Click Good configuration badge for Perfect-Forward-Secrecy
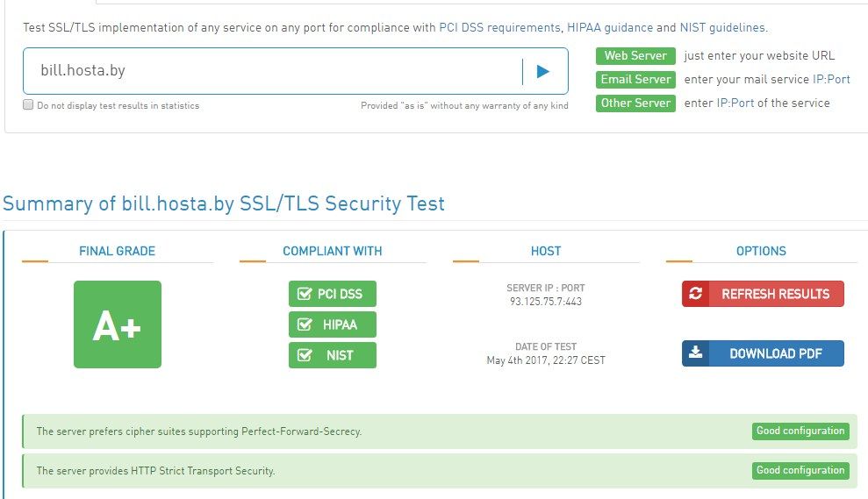This screenshot has width=868, height=499. click(800, 431)
